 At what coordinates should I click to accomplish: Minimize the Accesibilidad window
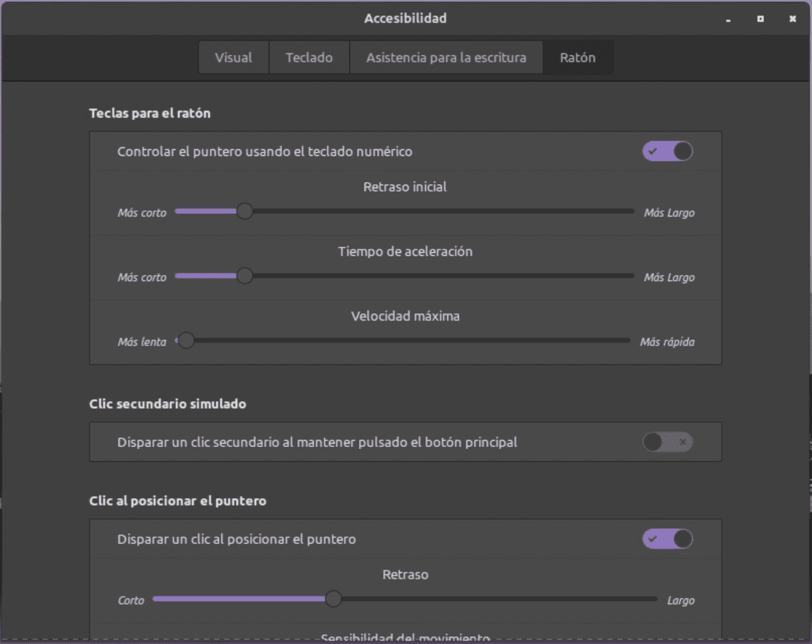coord(727,19)
